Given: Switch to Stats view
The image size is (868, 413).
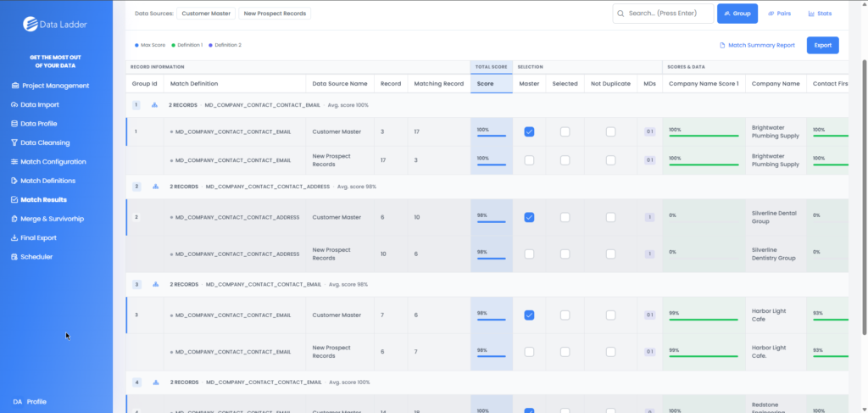Looking at the screenshot, I should tap(820, 14).
